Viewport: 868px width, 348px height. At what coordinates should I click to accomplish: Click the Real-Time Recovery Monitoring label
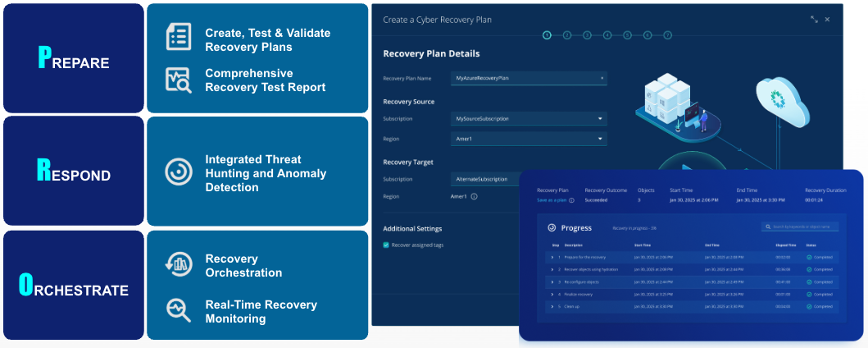point(261,311)
